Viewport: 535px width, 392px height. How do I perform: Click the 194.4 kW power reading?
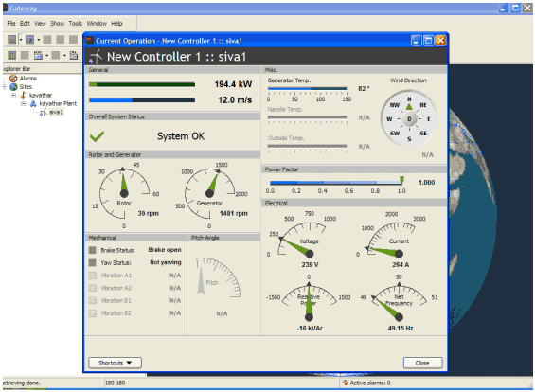(x=233, y=84)
